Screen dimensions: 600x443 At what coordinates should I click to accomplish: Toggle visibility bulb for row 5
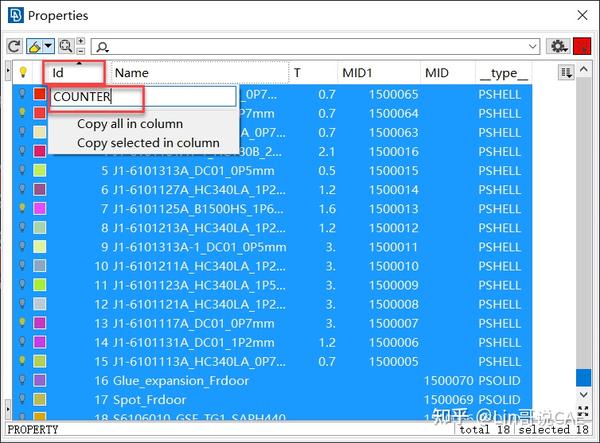click(x=22, y=170)
